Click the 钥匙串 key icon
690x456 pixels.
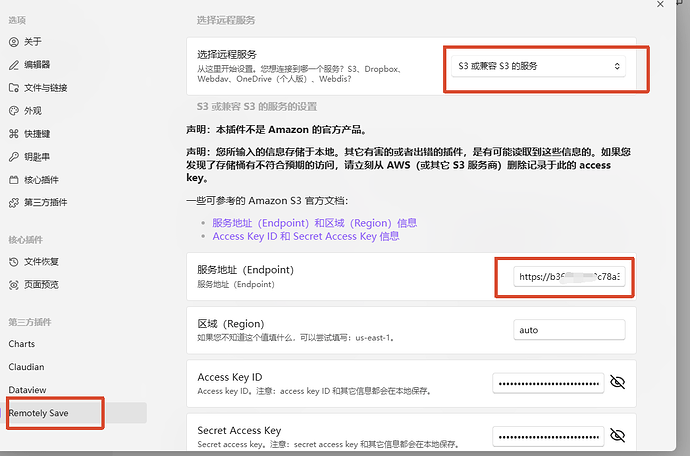[x=14, y=157]
